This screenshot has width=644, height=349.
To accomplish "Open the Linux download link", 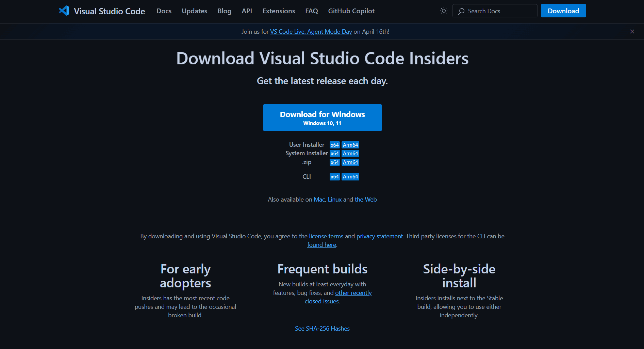I will [335, 200].
